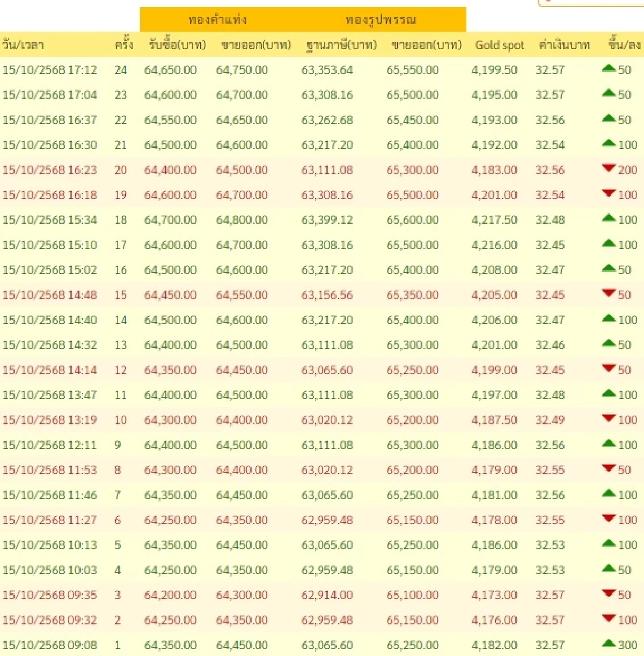Click the green up arrow in the 12:11 row

point(609,443)
